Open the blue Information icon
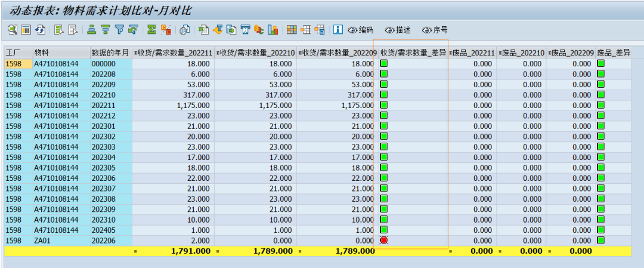 pyautogui.click(x=338, y=30)
